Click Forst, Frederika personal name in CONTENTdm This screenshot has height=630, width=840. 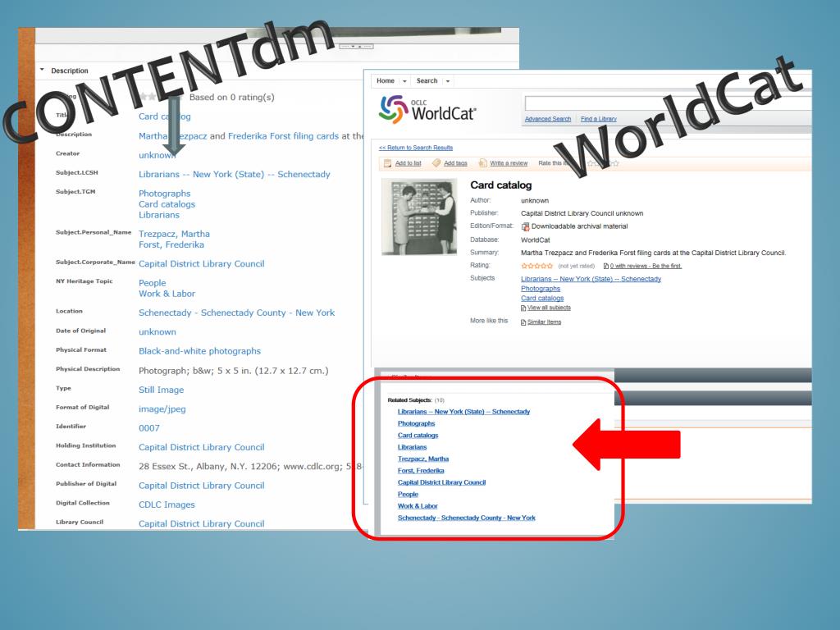[x=171, y=244]
